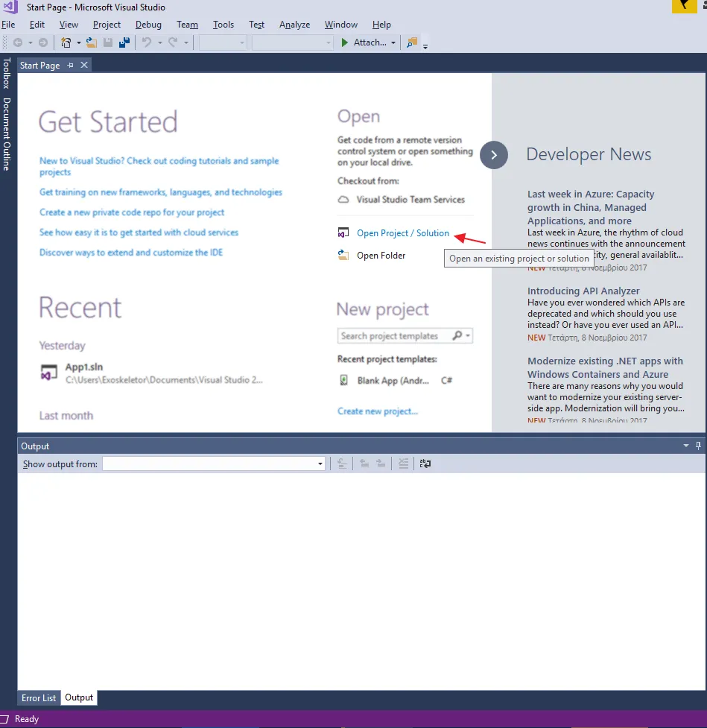Click the Navigate Backward arrow icon
Image resolution: width=707 pixels, height=728 pixels.
click(x=18, y=42)
